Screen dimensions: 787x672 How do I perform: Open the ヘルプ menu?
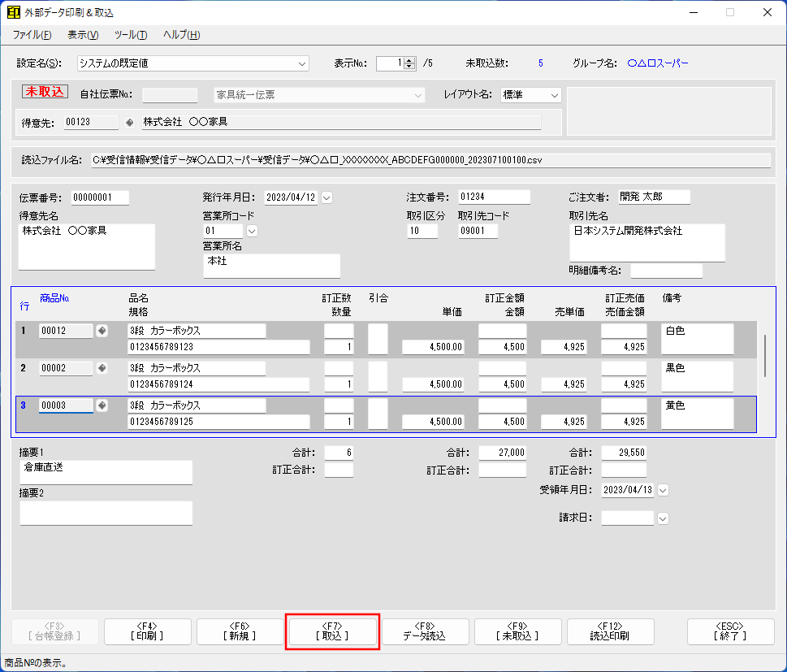tap(181, 35)
